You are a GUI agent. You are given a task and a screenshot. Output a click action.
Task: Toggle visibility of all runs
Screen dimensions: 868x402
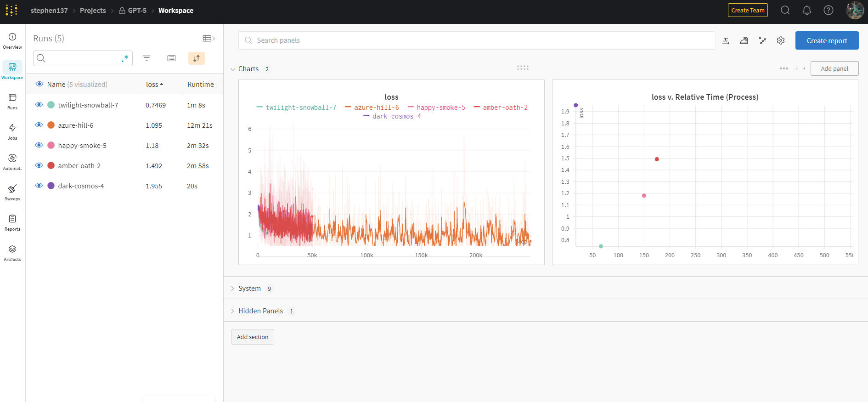pyautogui.click(x=39, y=84)
